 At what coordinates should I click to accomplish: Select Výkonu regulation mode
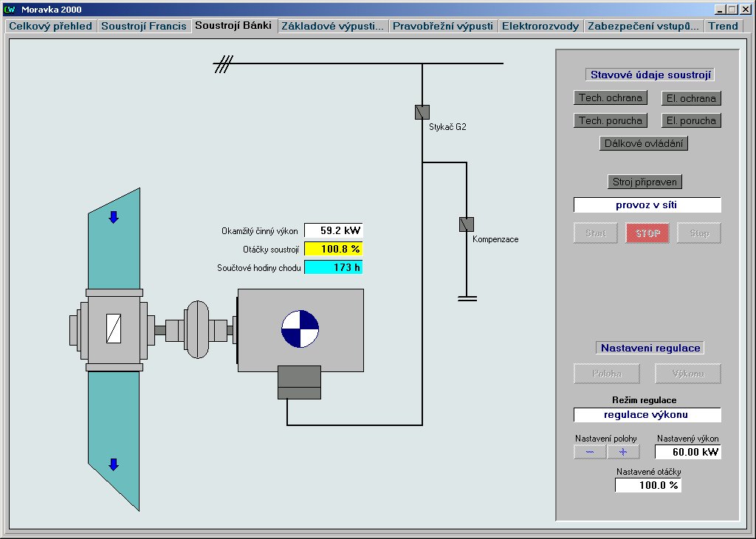(688, 374)
